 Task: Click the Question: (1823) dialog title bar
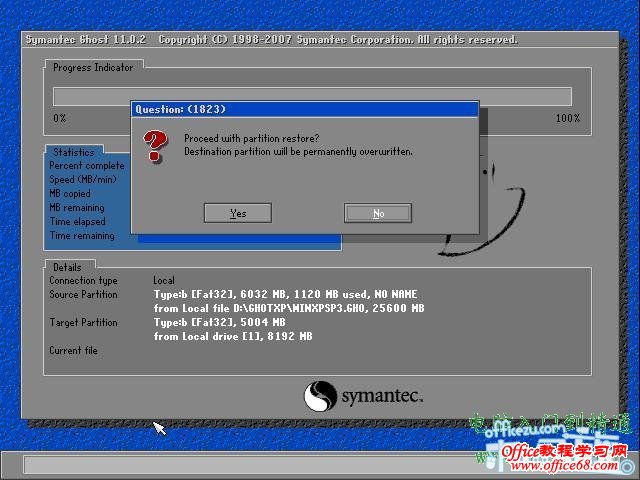click(305, 109)
